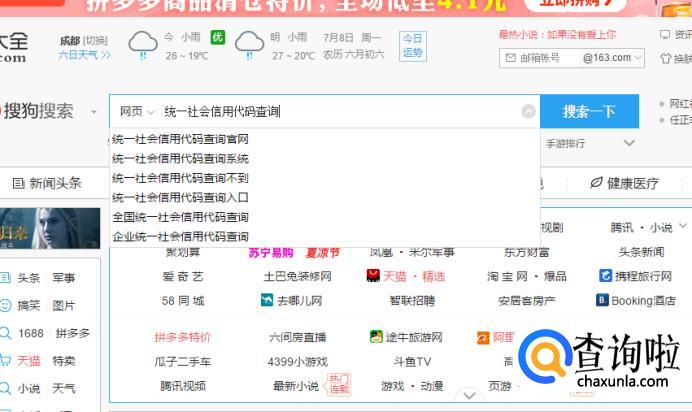
Task: Click the 途牛旅游网 logo icon
Action: coord(376,337)
